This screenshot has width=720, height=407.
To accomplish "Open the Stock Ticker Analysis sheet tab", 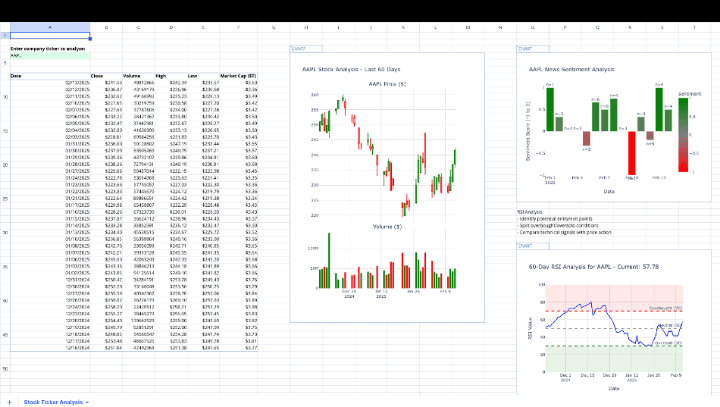I will 53,402.
